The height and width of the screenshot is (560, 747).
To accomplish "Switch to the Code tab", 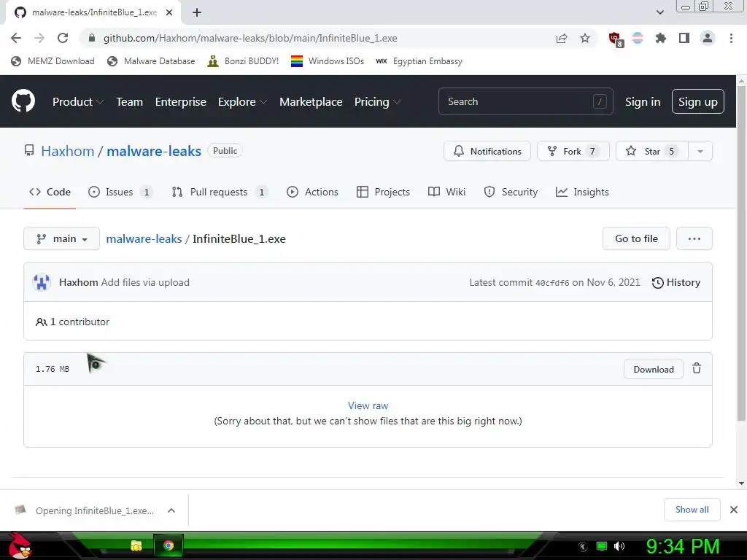I will (50, 192).
